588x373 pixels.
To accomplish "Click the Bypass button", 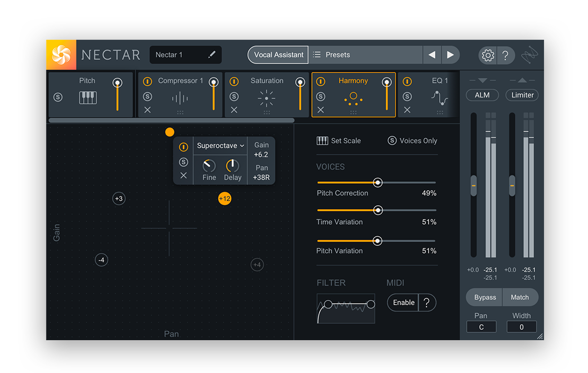I will [485, 297].
